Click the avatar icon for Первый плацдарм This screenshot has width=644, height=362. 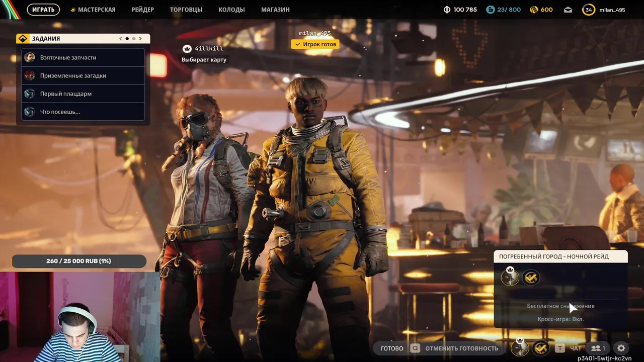click(30, 94)
